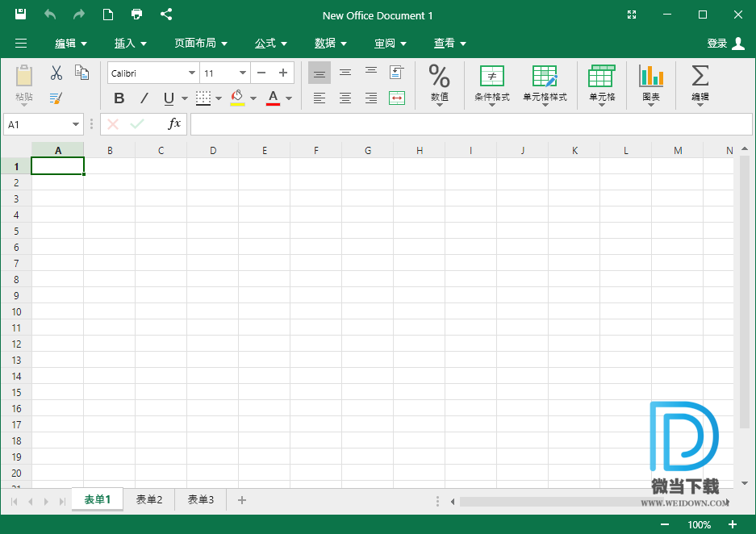Toggle full screen mode icon
Screen dimensions: 756x534
click(632, 15)
